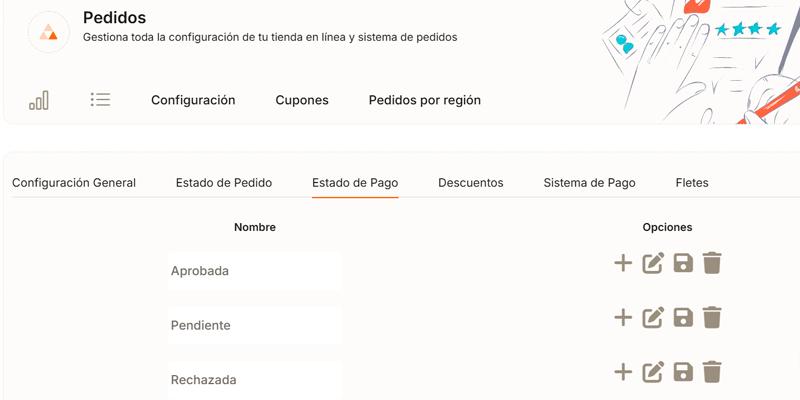This screenshot has height=400, width=800.
Task: Edit the Aprobada payment status
Action: click(653, 263)
